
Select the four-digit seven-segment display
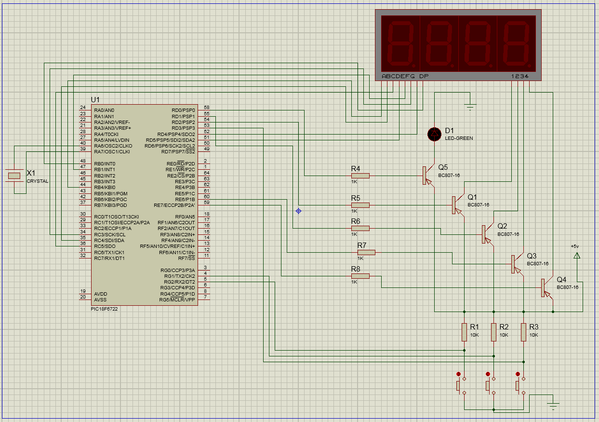coord(458,45)
